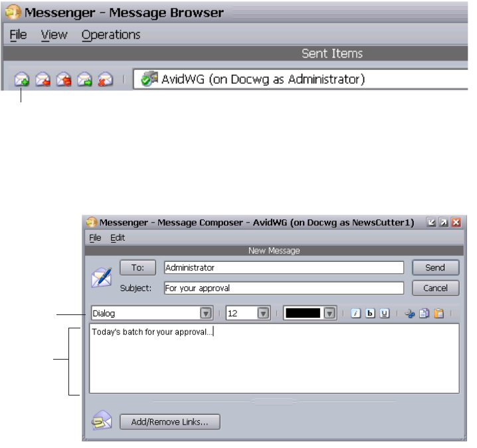Image resolution: width=477 pixels, height=448 pixels.
Task: Open the File menu in Message Browser
Action: [18, 35]
